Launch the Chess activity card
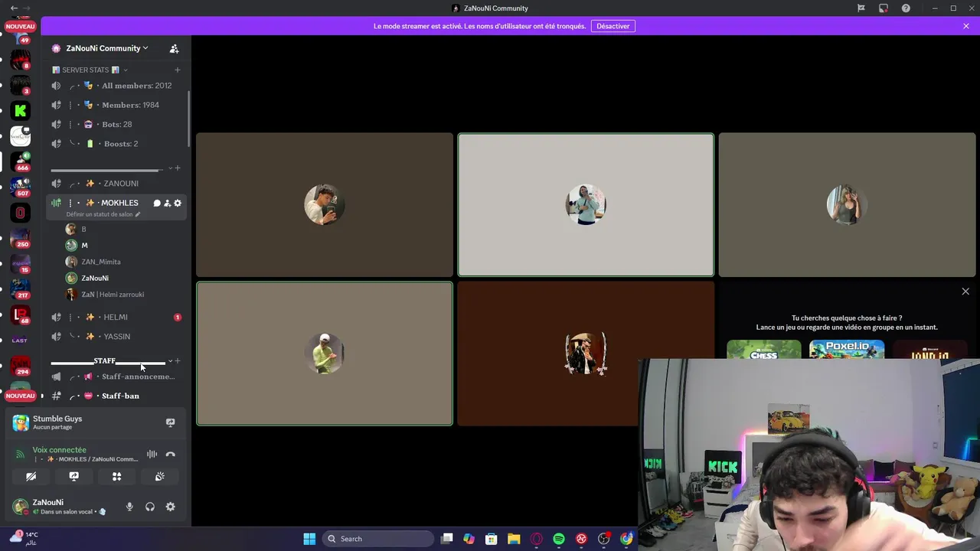 [x=764, y=350]
